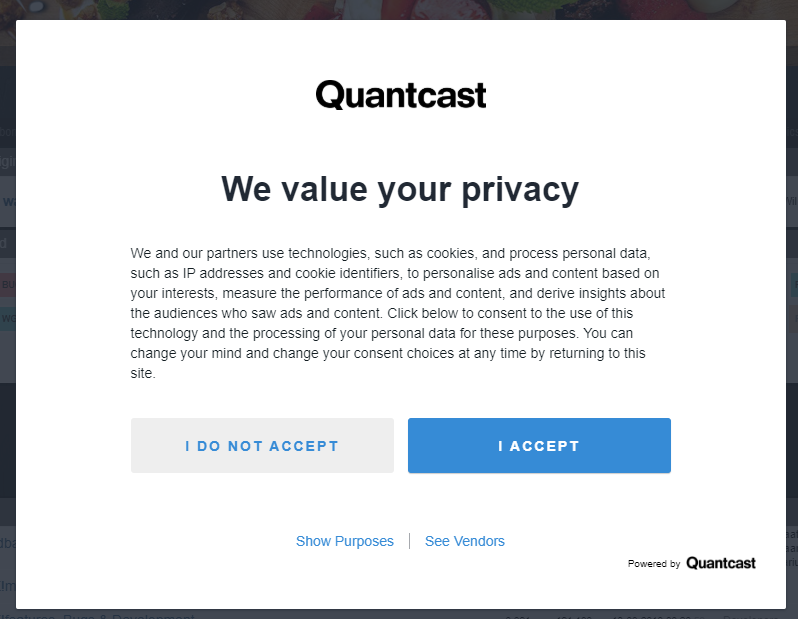Image resolution: width=798 pixels, height=619 pixels.
Task: Click the dimmed red 'BU' tag behind dialog
Action: point(8,285)
